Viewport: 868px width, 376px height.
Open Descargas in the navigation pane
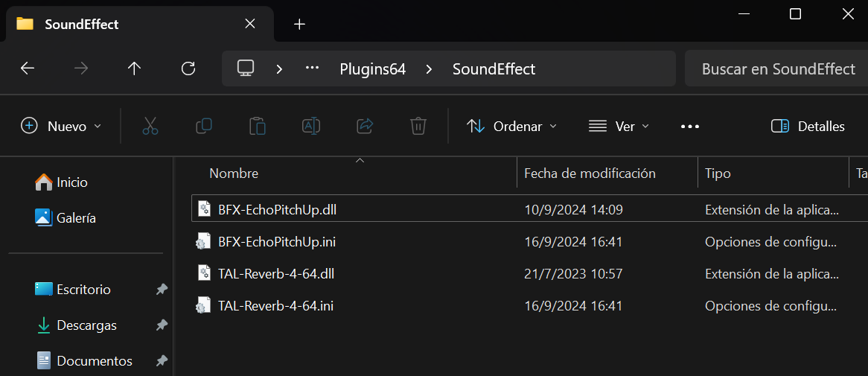75,325
